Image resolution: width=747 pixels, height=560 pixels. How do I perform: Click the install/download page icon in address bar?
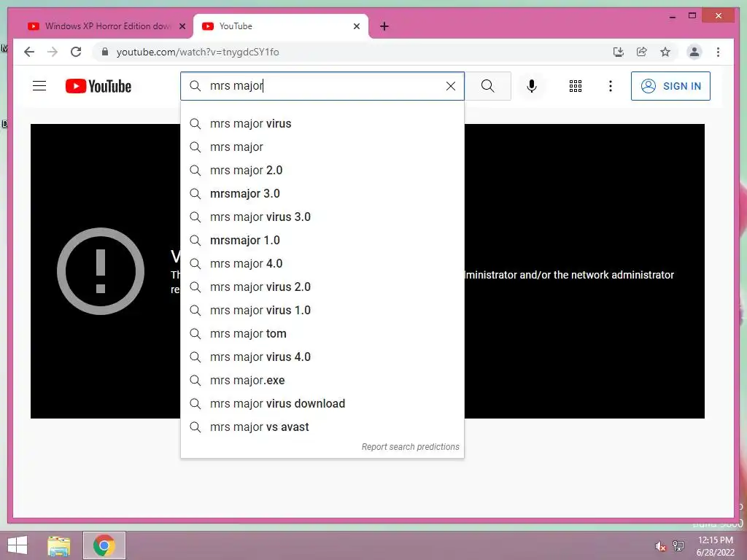tap(619, 52)
